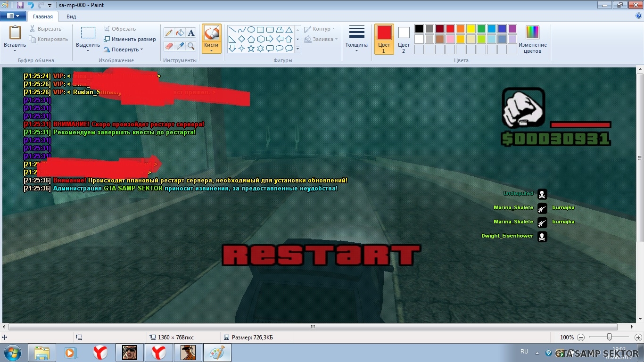The height and width of the screenshot is (362, 644).
Task: Click the horizontal canvas scrollbar
Action: pyautogui.click(x=313, y=327)
